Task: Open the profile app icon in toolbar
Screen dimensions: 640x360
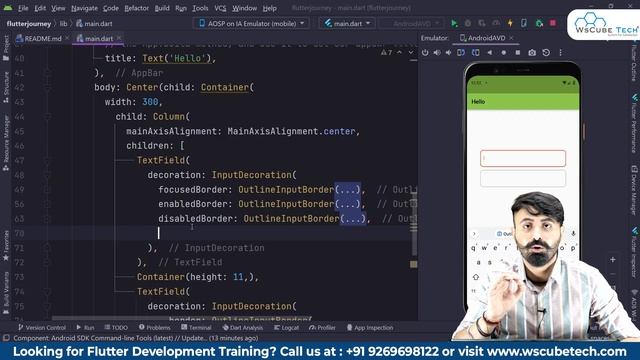Action: coord(496,24)
